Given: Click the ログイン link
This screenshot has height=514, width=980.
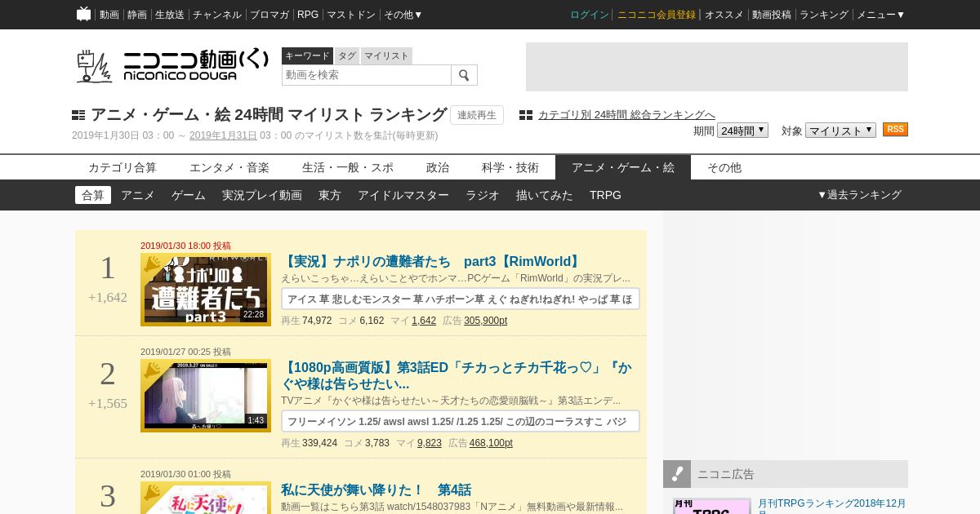Looking at the screenshot, I should pyautogui.click(x=590, y=15).
